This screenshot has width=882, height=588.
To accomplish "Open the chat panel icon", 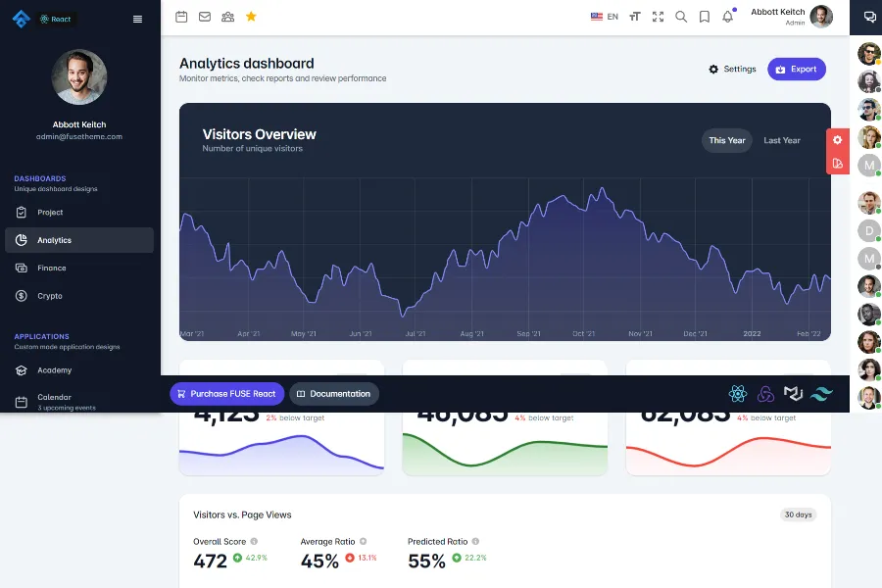I will (x=869, y=17).
